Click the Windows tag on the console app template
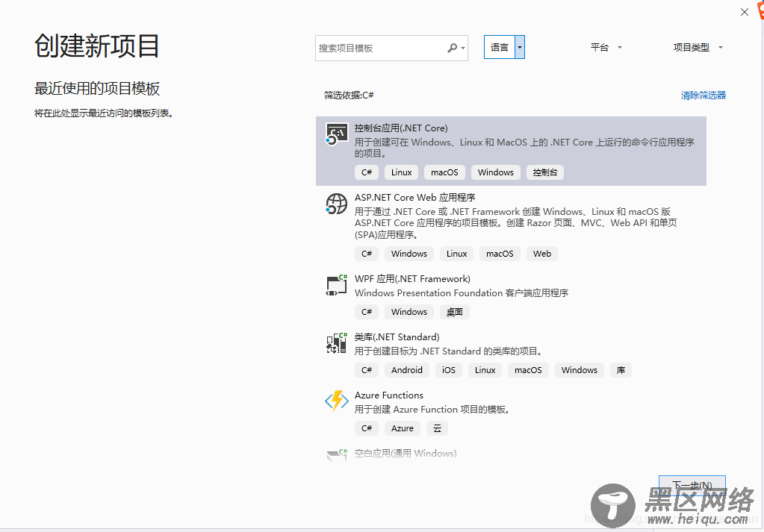 pos(496,172)
